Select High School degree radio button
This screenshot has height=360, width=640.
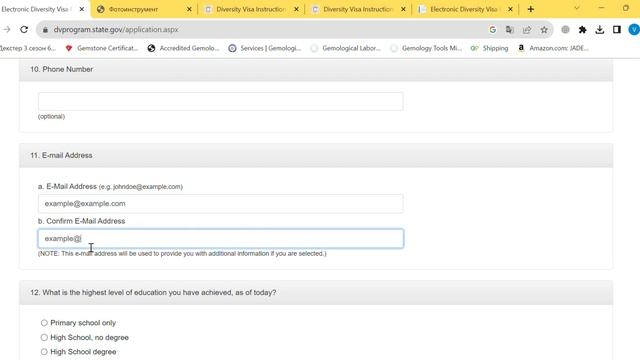point(44,351)
